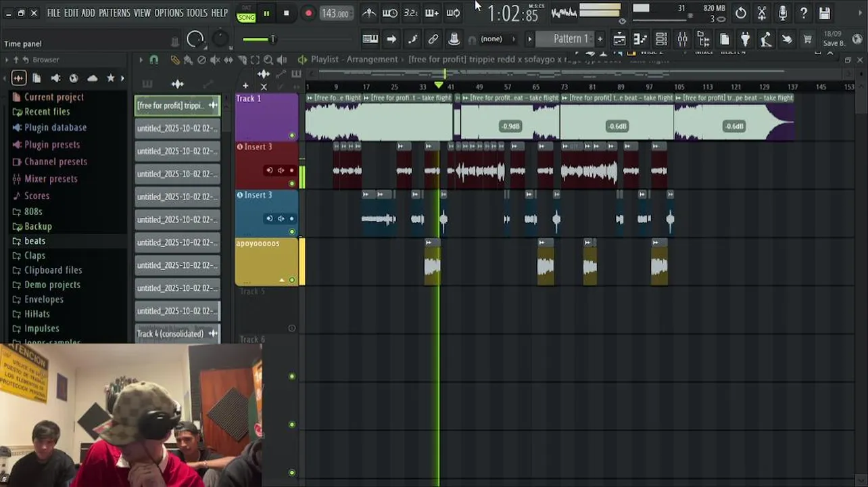Screen dimensions: 868x487
Task: Open the OPTIONS menu
Action: [168, 13]
